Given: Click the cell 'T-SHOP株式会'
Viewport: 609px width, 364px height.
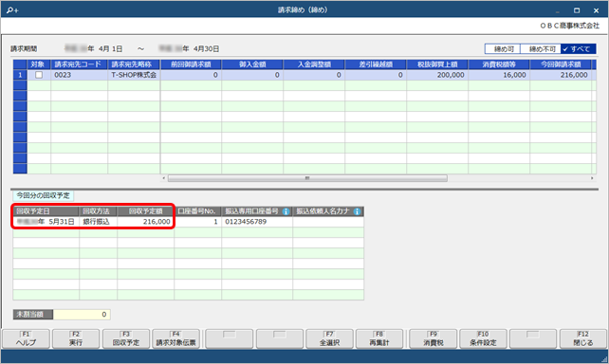Looking at the screenshot, I should click(x=134, y=75).
